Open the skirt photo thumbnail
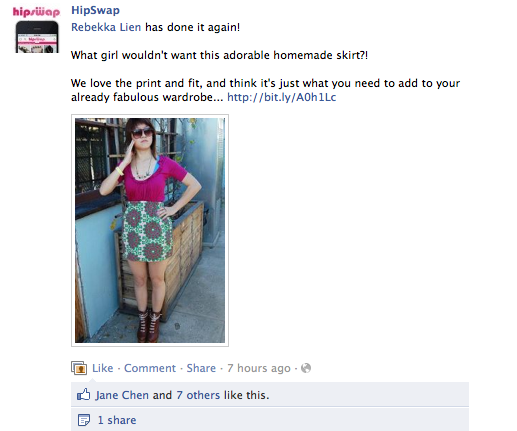This screenshot has width=517, height=431. (150, 230)
